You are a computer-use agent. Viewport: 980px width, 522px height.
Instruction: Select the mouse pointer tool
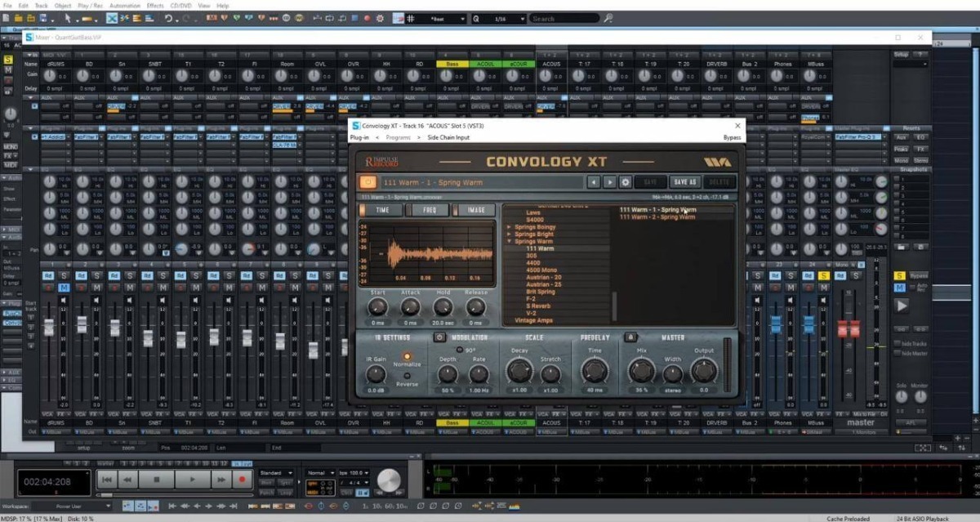point(69,18)
